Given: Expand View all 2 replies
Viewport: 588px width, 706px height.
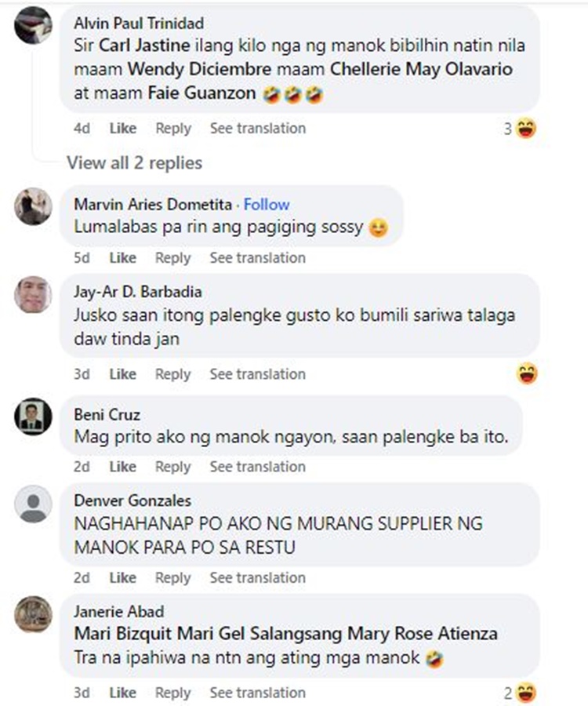Looking at the screenshot, I should 135,162.
